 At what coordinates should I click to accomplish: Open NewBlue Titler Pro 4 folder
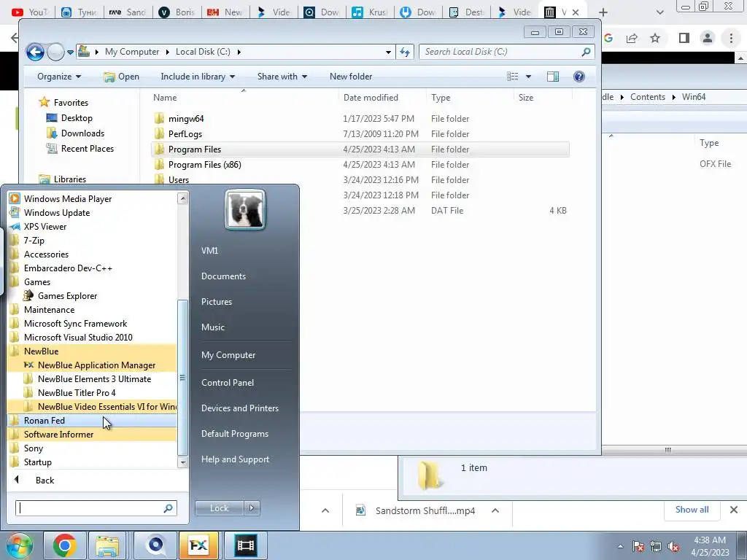(x=76, y=393)
